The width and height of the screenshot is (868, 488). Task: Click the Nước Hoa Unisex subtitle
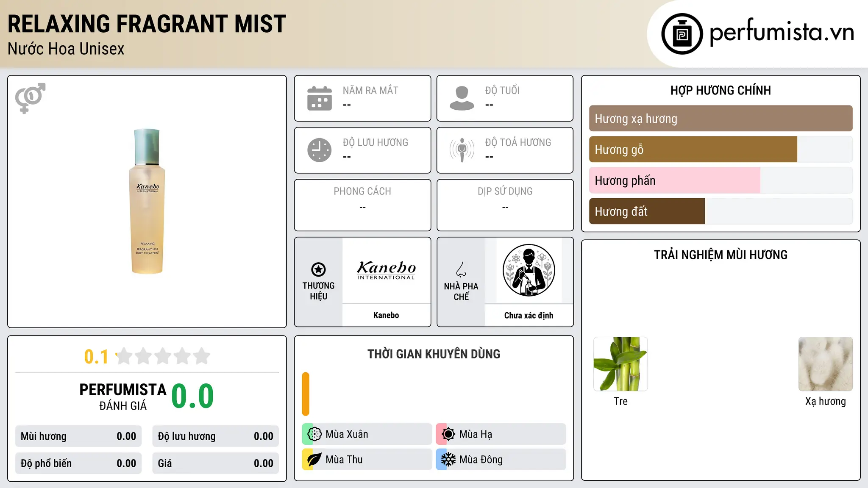(66, 49)
